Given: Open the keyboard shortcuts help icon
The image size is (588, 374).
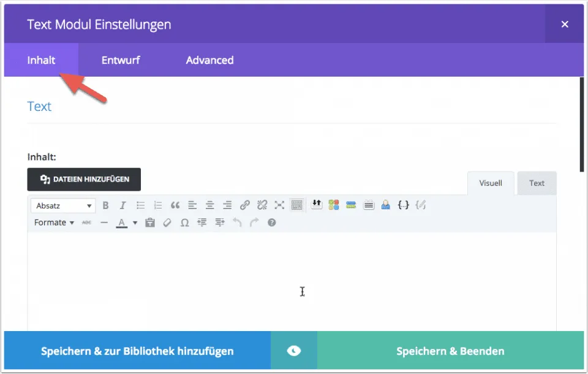Looking at the screenshot, I should coord(272,223).
